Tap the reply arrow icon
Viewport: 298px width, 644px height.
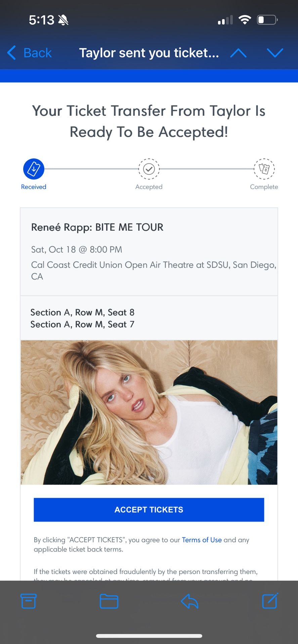pos(189,601)
